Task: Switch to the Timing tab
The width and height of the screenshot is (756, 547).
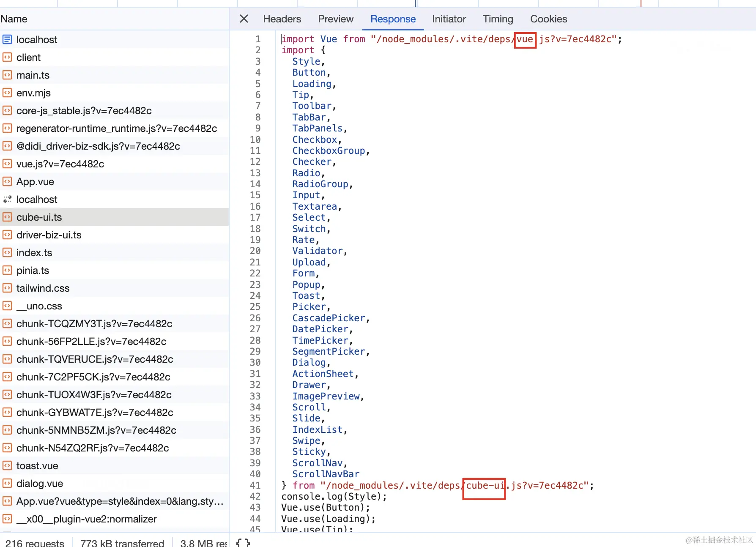Action: pos(498,19)
